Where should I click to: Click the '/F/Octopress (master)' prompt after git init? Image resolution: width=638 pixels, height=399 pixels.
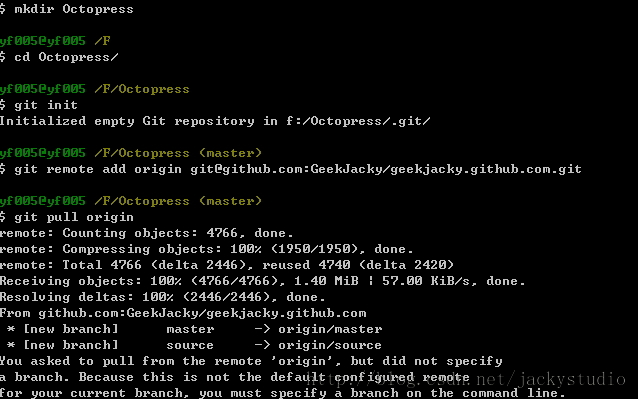click(x=178, y=153)
